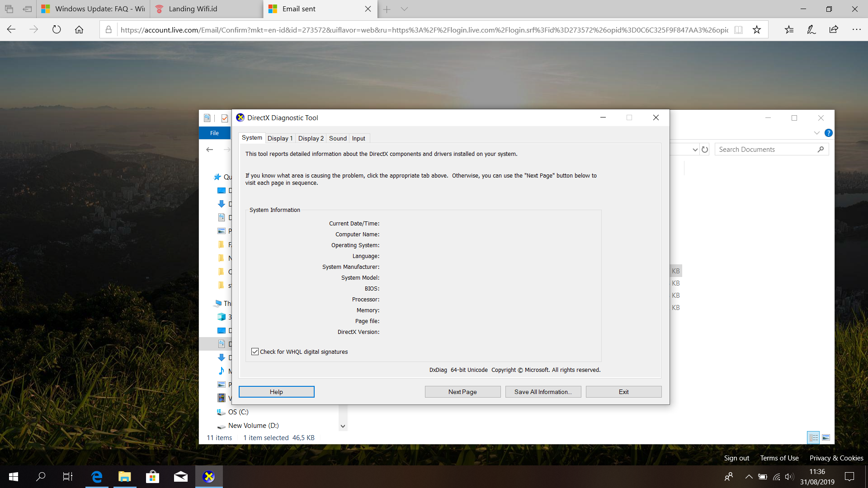Open Mail app from taskbar
The width and height of the screenshot is (868, 488).
coord(181,477)
